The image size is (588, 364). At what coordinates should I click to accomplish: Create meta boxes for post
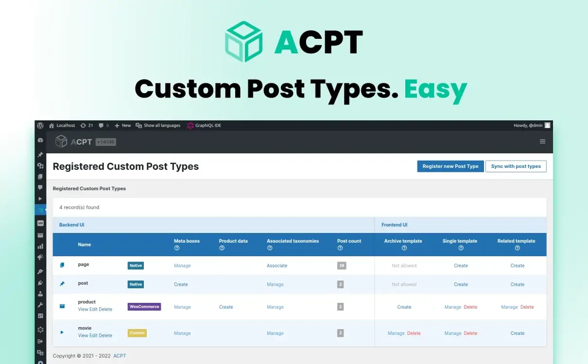pos(181,284)
